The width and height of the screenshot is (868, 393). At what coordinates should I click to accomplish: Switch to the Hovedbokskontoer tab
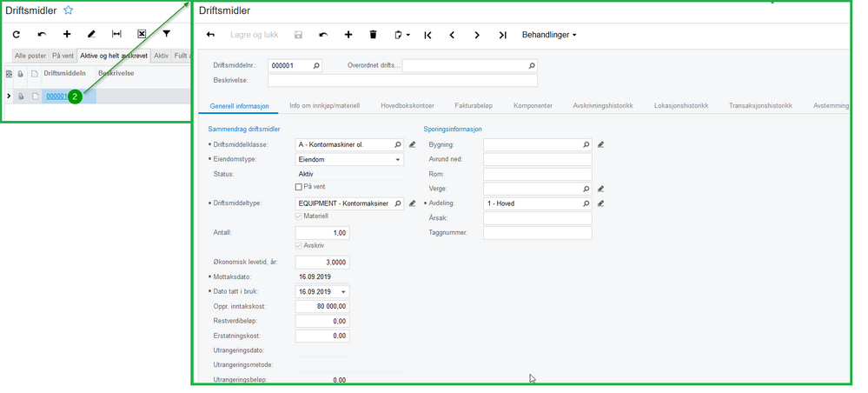tap(407, 105)
